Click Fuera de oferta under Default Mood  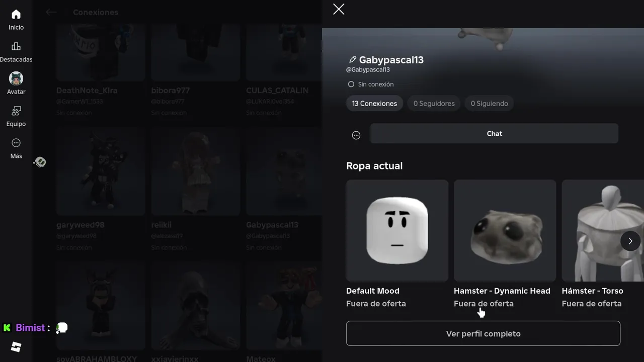pos(376,304)
